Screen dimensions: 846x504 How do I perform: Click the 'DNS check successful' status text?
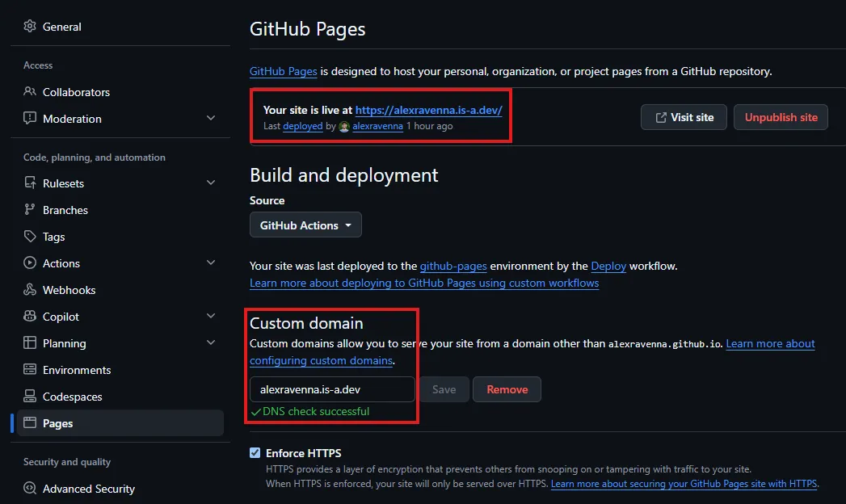point(316,411)
